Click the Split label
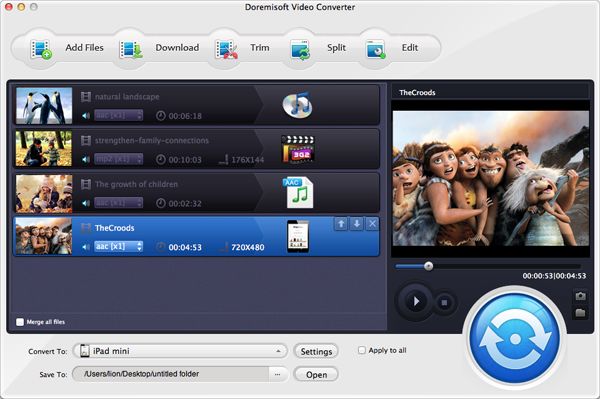This screenshot has width=600, height=399. click(x=336, y=48)
